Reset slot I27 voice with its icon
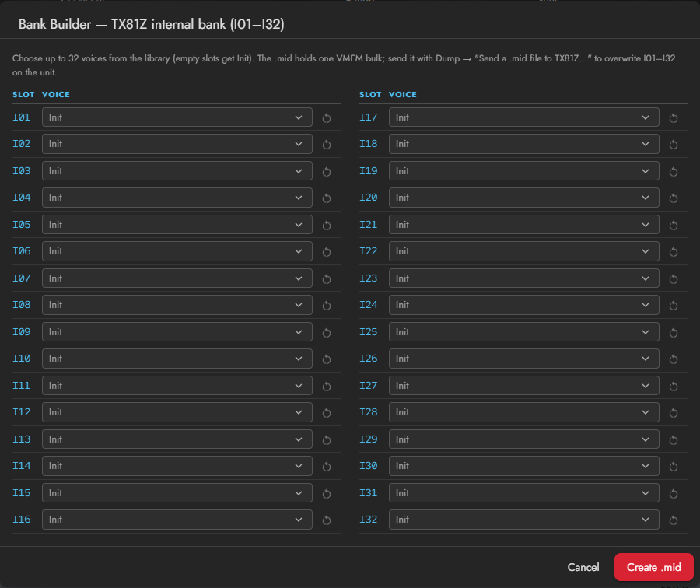This screenshot has width=700, height=588. (x=674, y=387)
